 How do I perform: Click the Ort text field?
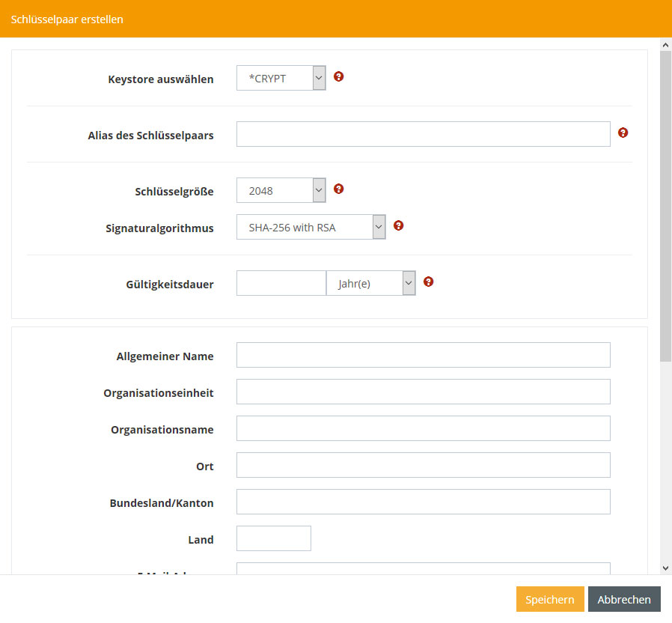[423, 465]
